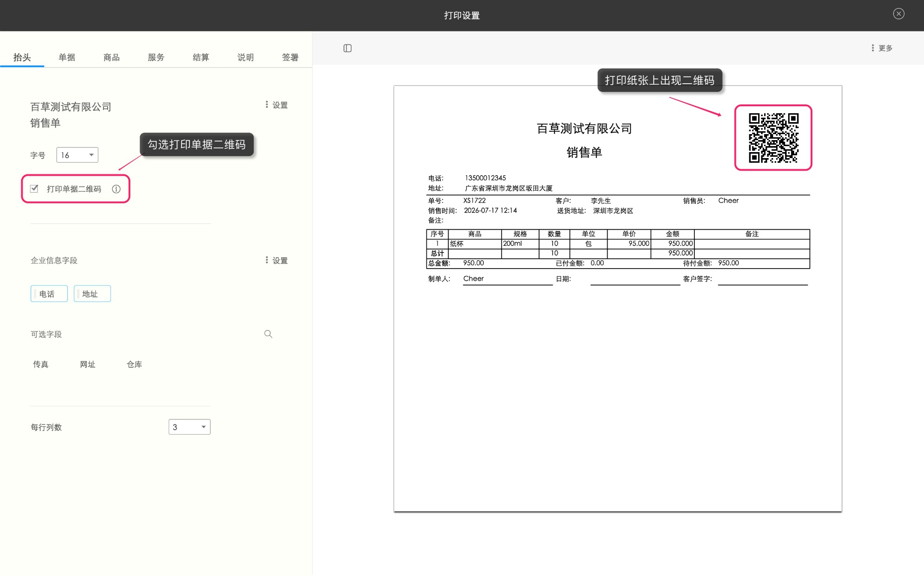Click the info icon beside 打印单据二维码
This screenshot has width=924, height=576.
(x=116, y=189)
